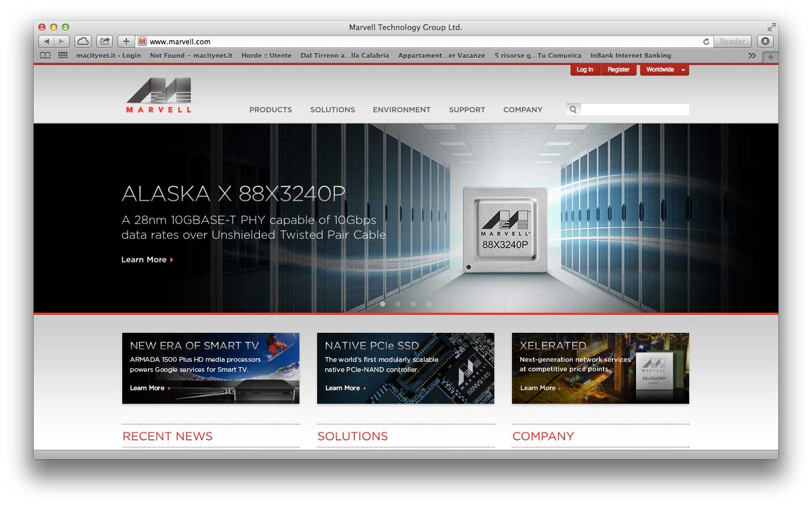Click the NEW ERA OF SMART TV card title
812x506 pixels.
tap(194, 346)
